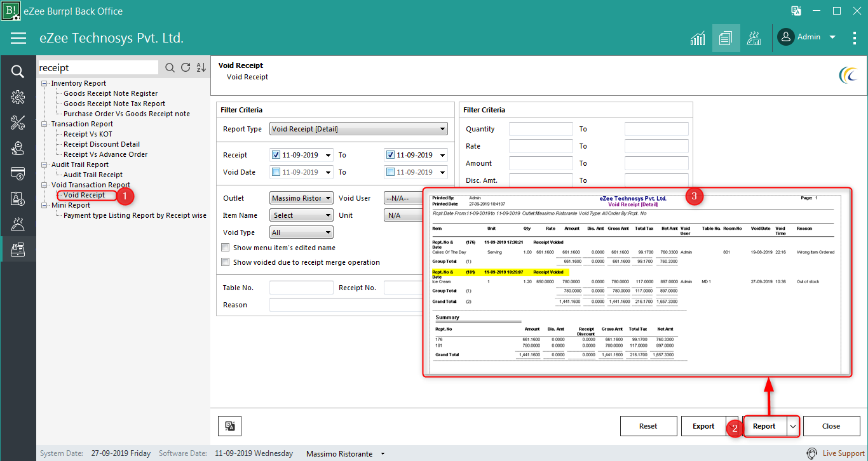Open the kitchen steam sidebar icon
This screenshot has width=868, height=461.
coord(18,224)
